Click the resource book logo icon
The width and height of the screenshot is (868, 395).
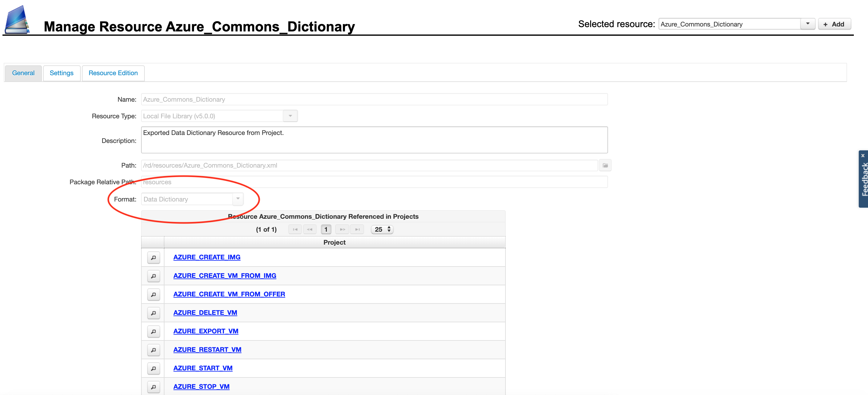(17, 19)
